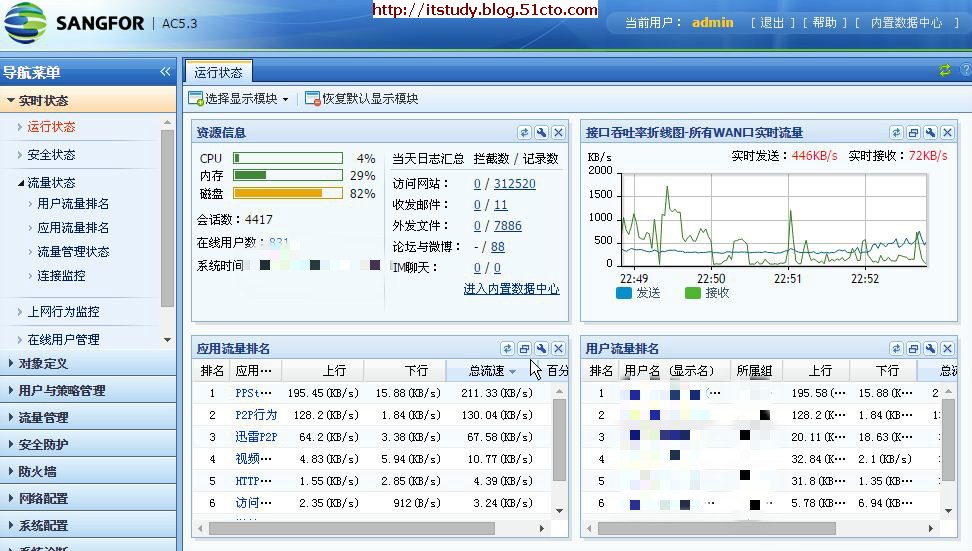This screenshot has height=551, width=972.
Task: Click the 磁盘 usage progress bar
Action: 288,193
